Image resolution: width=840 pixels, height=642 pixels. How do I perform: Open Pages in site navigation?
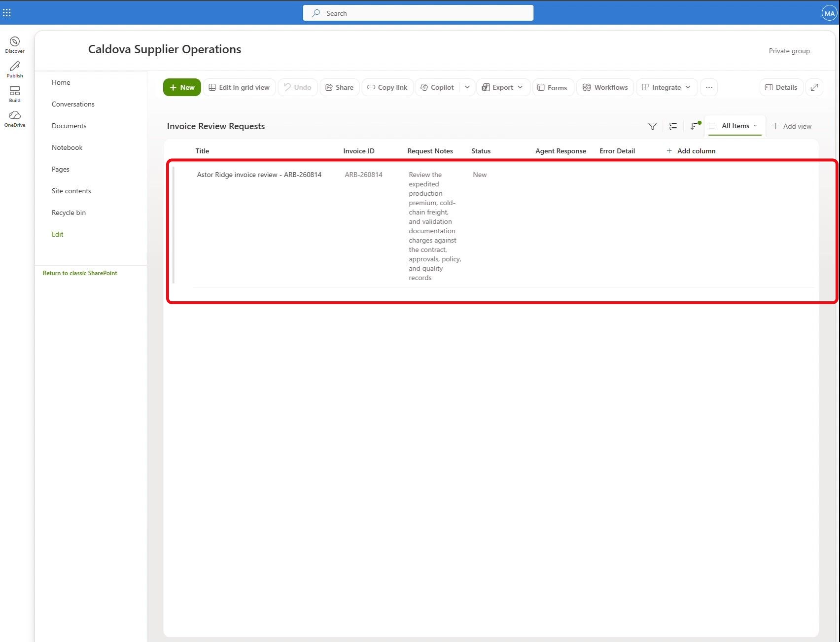(61, 169)
